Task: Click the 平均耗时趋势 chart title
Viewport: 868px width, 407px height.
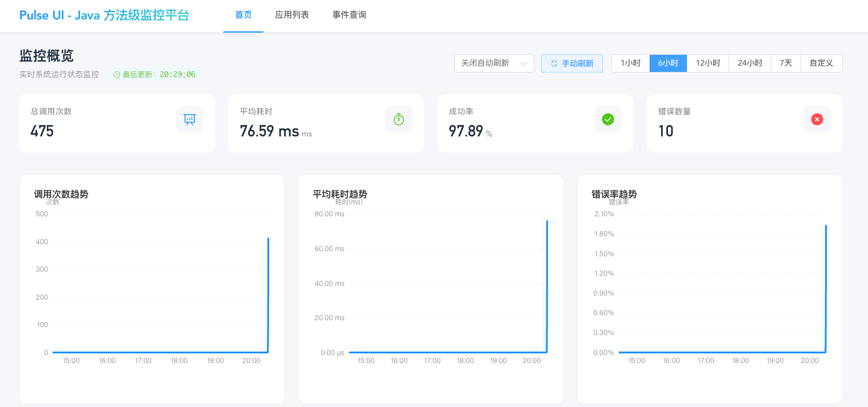Action: tap(340, 194)
